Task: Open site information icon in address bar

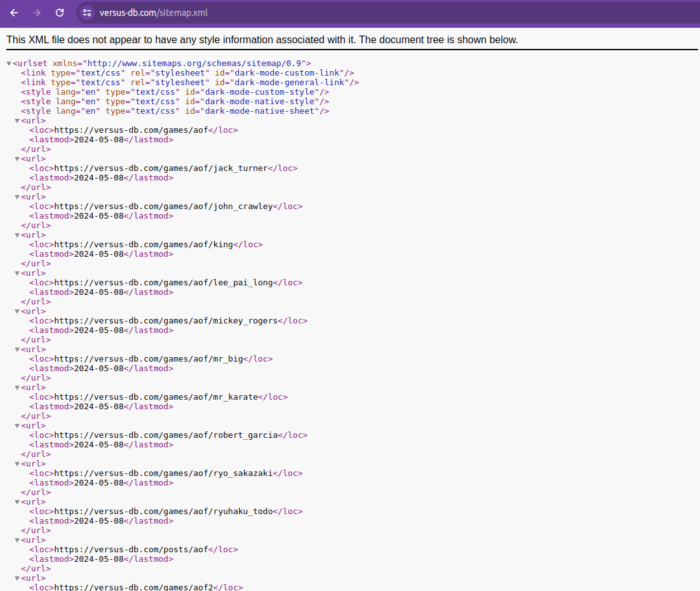Action: click(87, 13)
